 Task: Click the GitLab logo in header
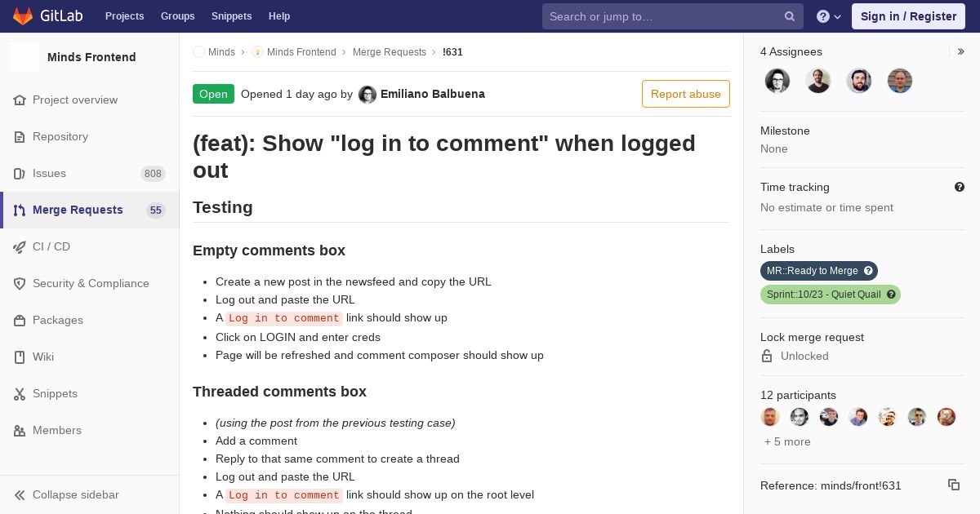pyautogui.click(x=47, y=16)
